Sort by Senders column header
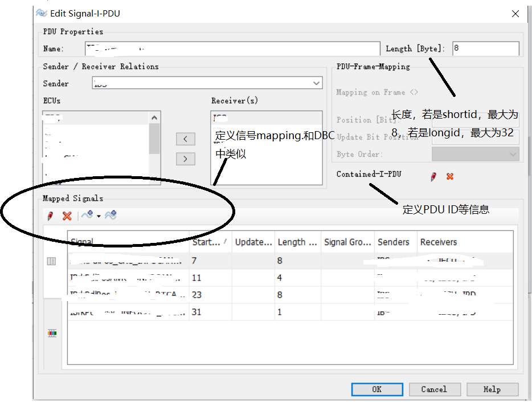This screenshot has width=532, height=402. [396, 242]
